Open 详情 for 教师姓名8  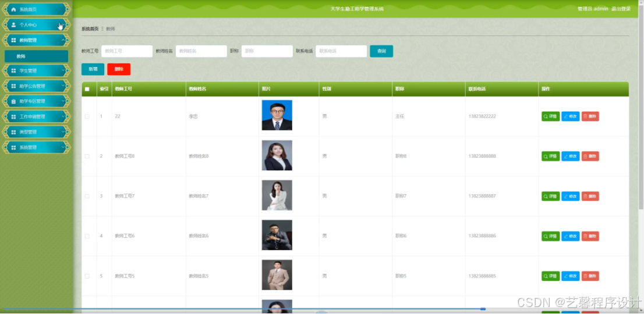550,156
